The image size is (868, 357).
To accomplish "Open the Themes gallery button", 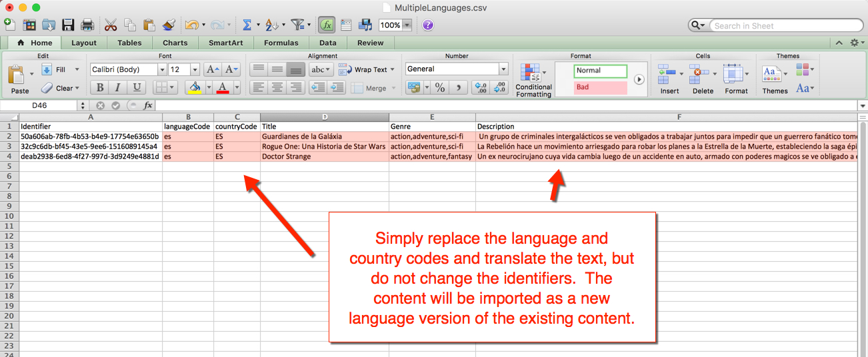I will click(775, 79).
